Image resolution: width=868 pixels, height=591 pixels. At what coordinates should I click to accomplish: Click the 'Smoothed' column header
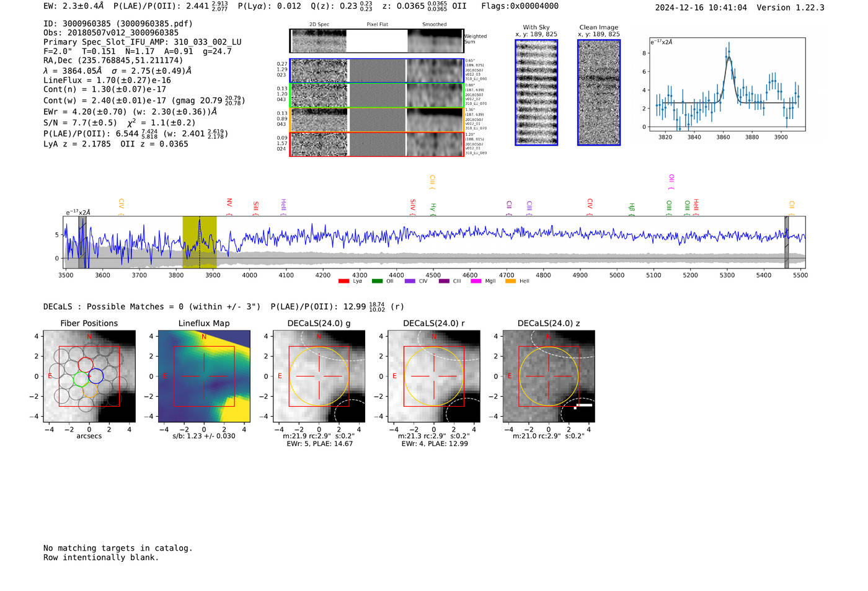click(x=434, y=24)
